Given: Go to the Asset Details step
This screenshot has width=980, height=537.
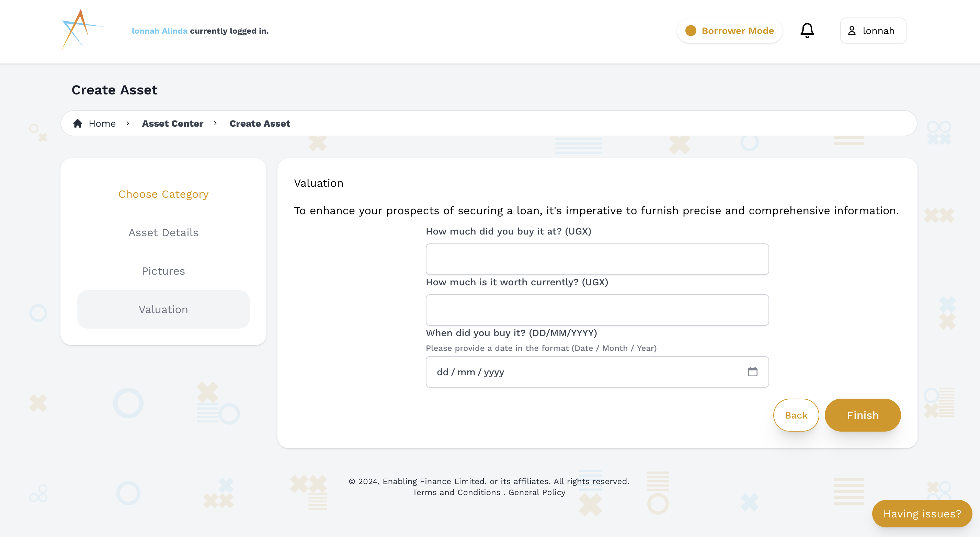Looking at the screenshot, I should [x=163, y=232].
